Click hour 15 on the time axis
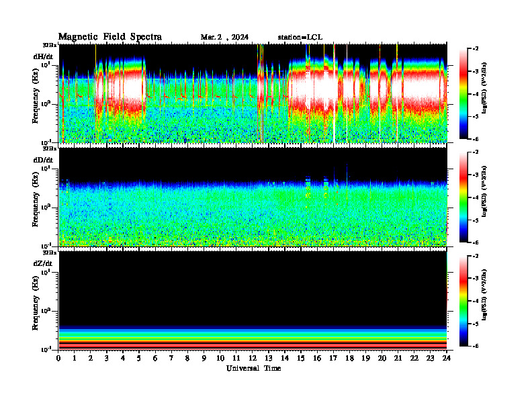Viewport: 532px width, 411px height. [x=301, y=358]
